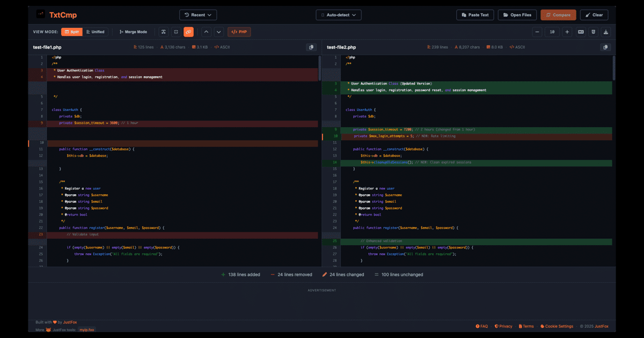
Task: Click the MD export icon
Action: (x=580, y=32)
